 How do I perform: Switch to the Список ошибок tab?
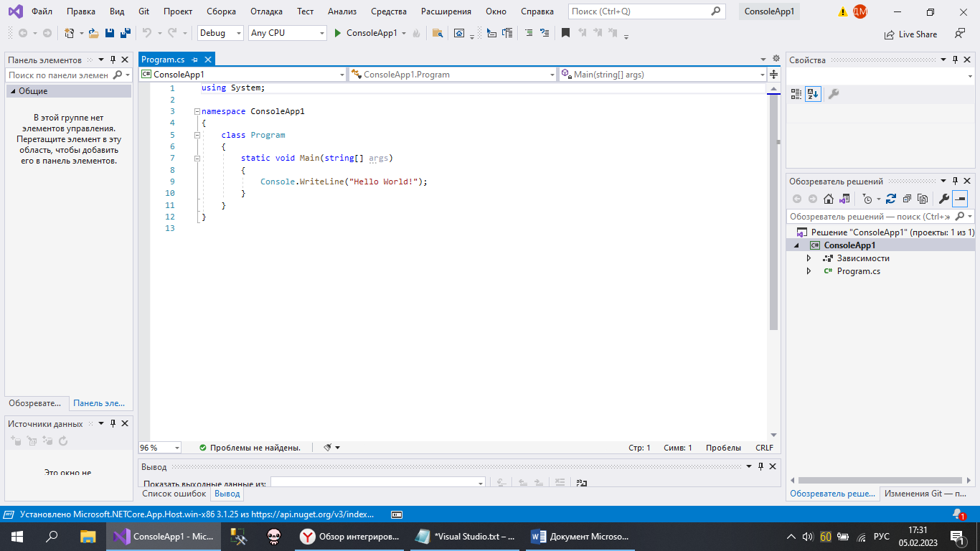click(174, 494)
